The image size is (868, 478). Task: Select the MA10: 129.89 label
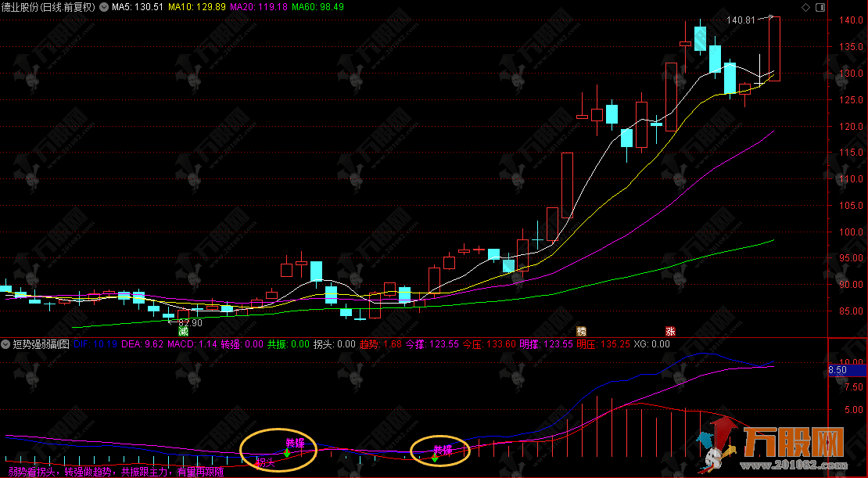[x=197, y=7]
